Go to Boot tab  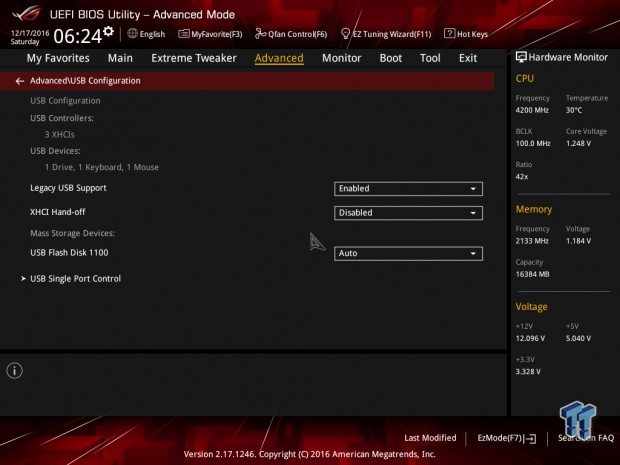pyautogui.click(x=391, y=58)
